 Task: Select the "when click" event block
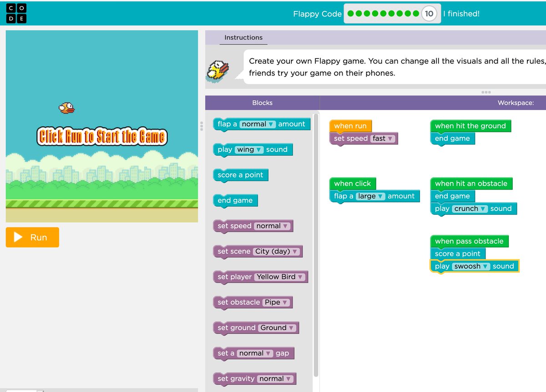tap(353, 184)
